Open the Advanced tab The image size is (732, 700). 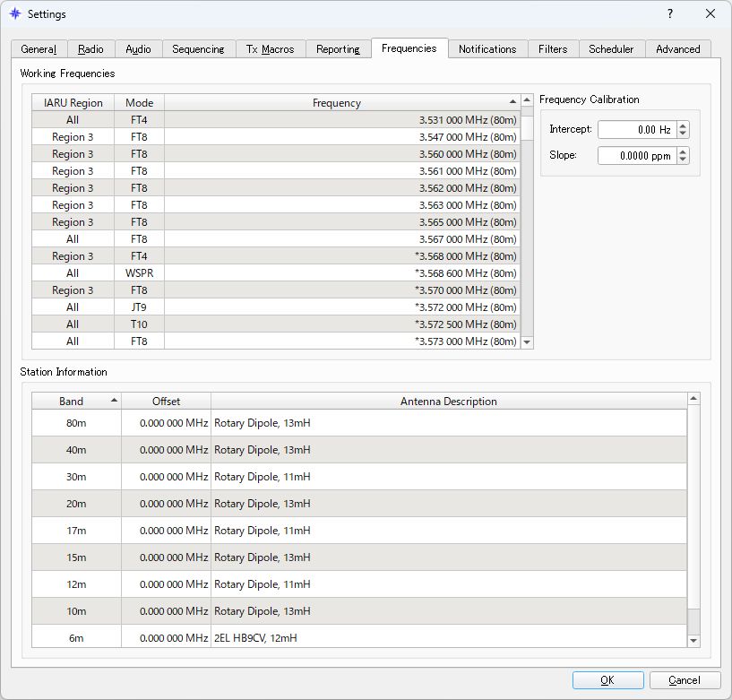678,49
